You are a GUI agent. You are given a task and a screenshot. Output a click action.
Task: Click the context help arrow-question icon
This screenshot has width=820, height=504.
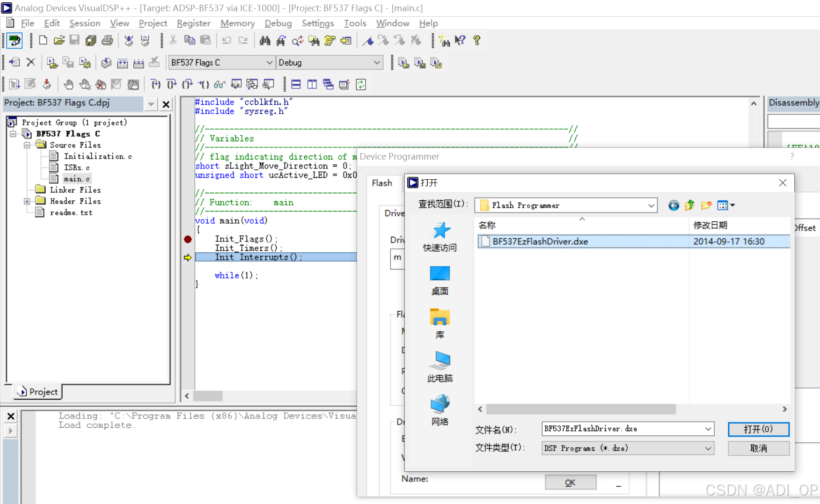[460, 41]
